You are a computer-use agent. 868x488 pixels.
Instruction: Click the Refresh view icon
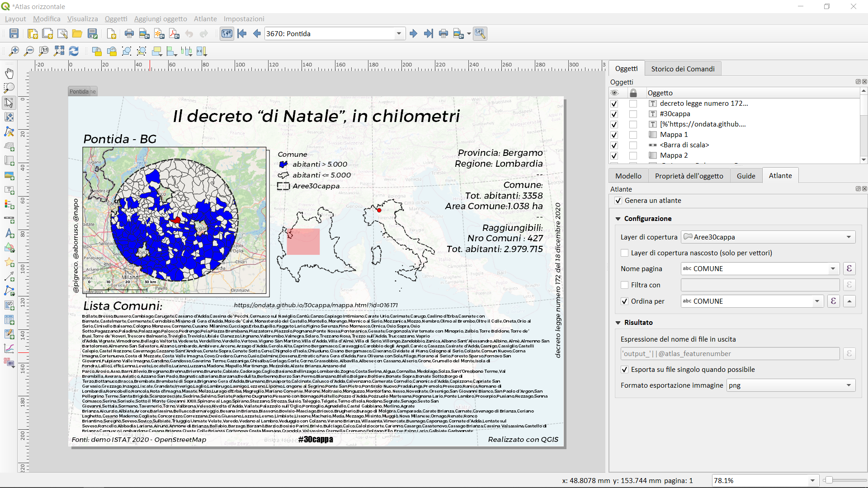[74, 51]
